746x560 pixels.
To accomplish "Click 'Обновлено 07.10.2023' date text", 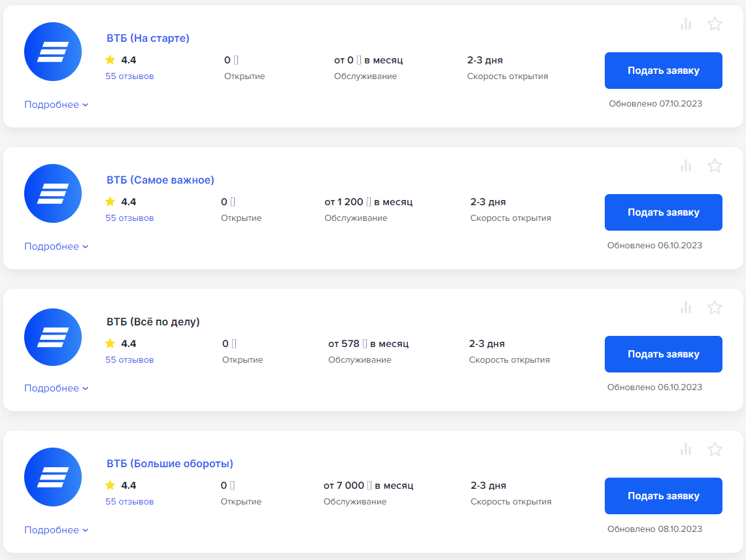I will 655,104.
